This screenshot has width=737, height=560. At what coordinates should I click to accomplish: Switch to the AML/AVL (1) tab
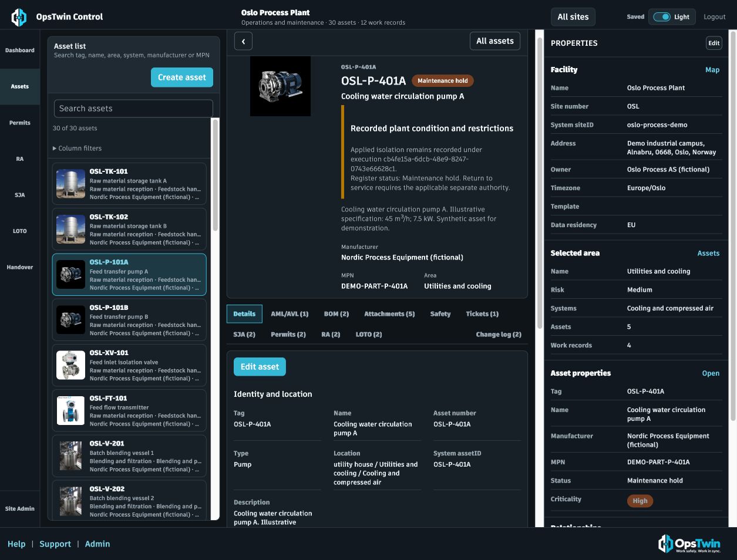click(290, 314)
